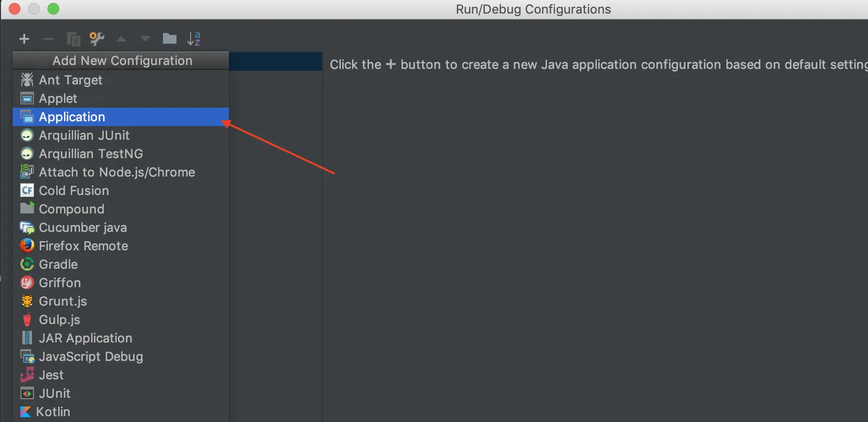The width and height of the screenshot is (868, 422).
Task: Click the JavaScript Debug icon
Action: click(x=27, y=357)
